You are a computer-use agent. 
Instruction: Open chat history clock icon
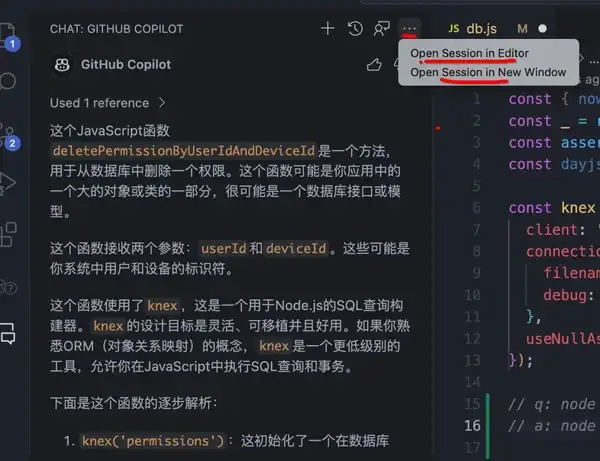pyautogui.click(x=355, y=29)
